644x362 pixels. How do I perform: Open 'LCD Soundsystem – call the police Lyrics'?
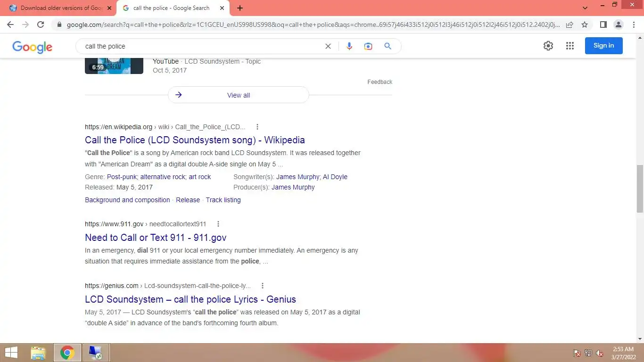(x=190, y=299)
